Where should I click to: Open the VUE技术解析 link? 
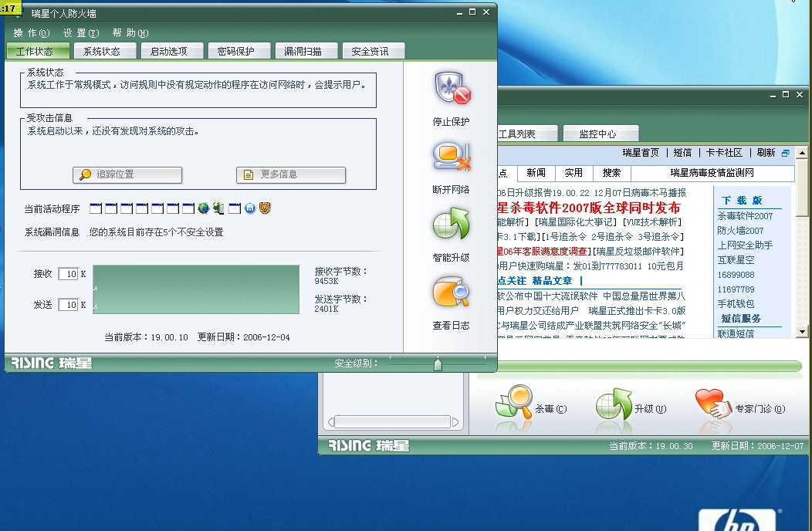point(652,222)
